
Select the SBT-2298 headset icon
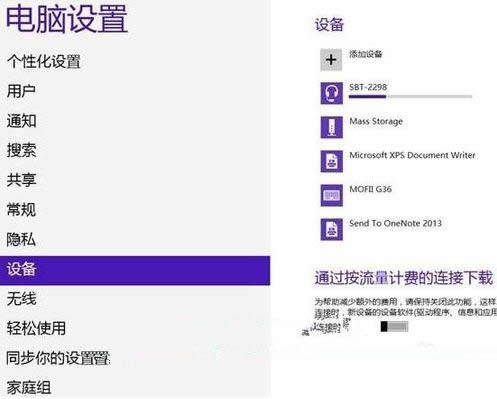pos(331,94)
